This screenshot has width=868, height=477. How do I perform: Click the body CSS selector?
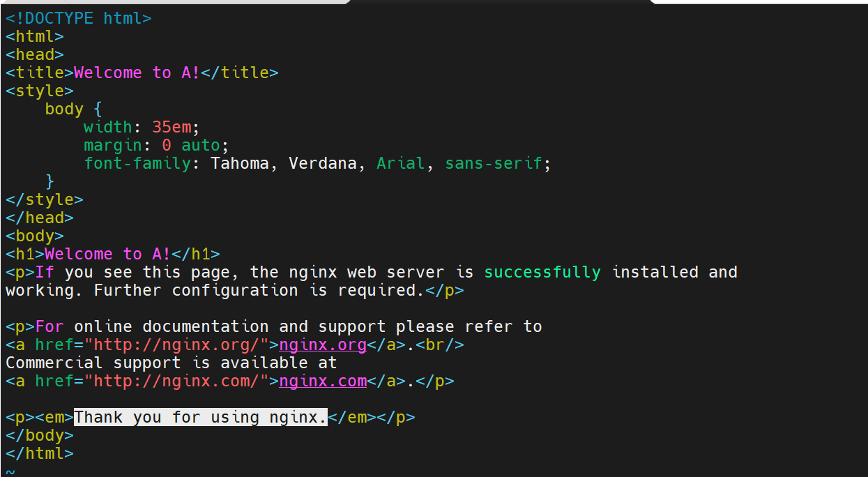pos(63,109)
